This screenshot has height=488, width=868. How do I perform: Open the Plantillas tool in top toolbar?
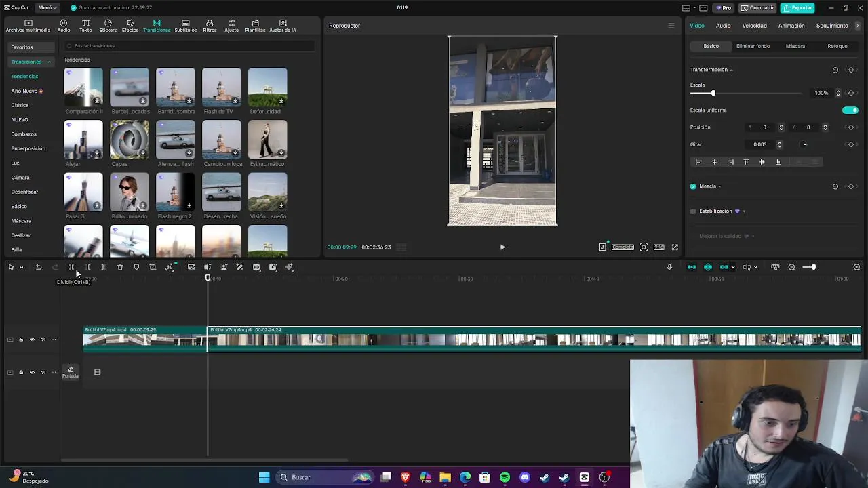pyautogui.click(x=255, y=26)
